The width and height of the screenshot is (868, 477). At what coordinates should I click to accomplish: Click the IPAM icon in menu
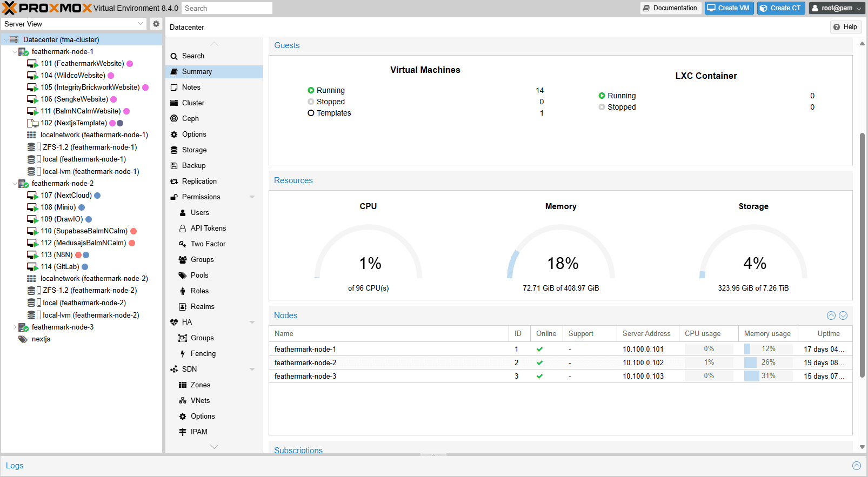pos(183,432)
